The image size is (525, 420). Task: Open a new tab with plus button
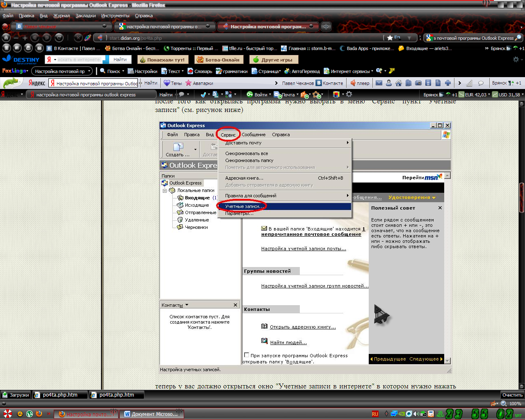point(326,27)
